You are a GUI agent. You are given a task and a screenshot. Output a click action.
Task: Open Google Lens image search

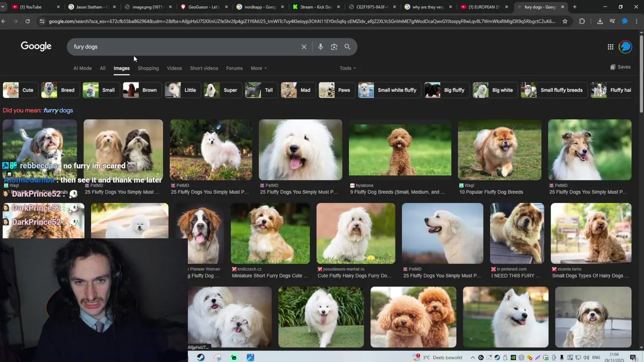pos(334,47)
